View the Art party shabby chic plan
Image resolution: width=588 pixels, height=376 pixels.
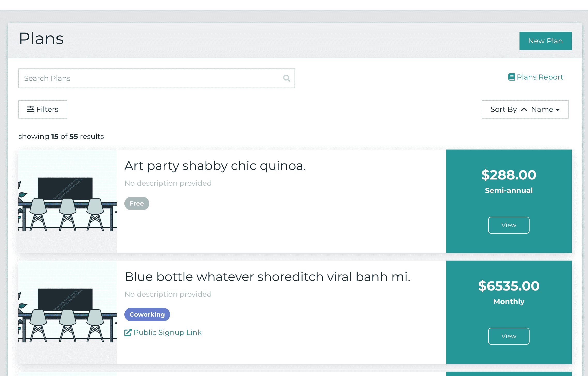pos(509,225)
